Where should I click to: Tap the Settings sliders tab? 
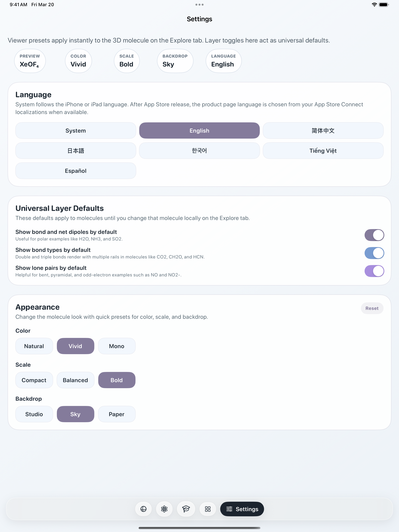242,509
